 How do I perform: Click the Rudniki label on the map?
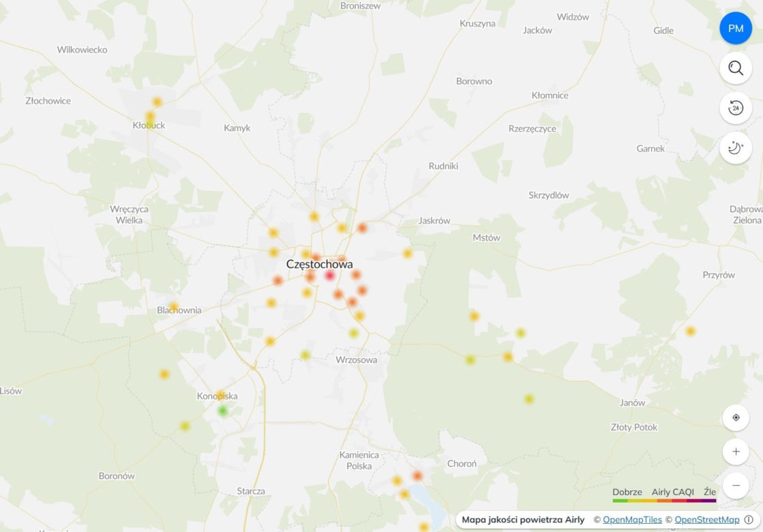point(443,166)
